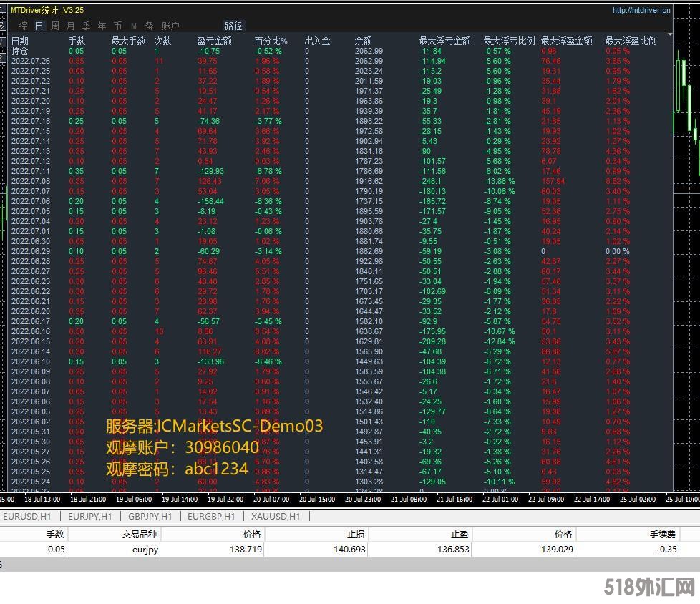This screenshot has height=604, width=700.
Task: Select the M tab in MTDriver panel
Action: (x=133, y=26)
